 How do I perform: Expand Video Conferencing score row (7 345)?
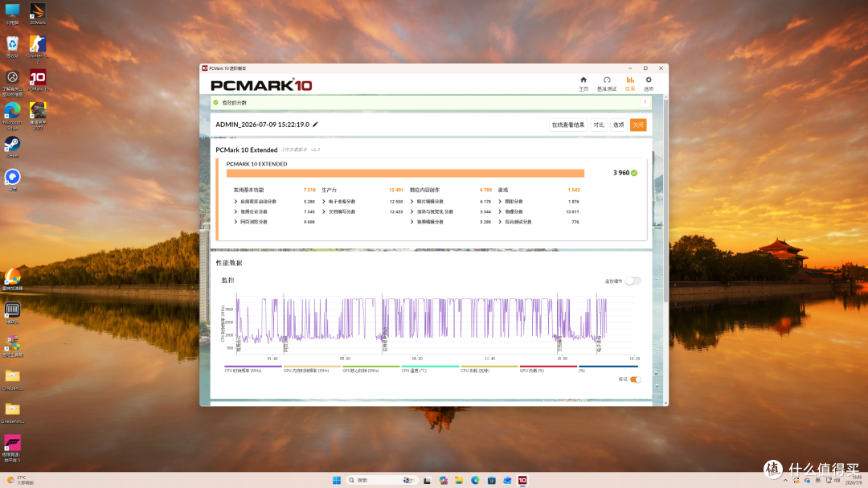tap(274, 211)
